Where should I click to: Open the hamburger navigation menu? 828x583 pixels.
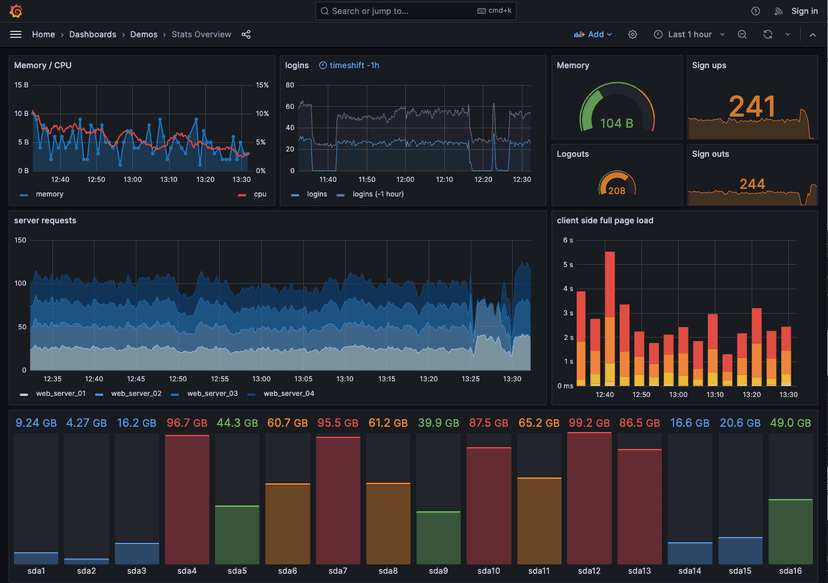(x=15, y=33)
